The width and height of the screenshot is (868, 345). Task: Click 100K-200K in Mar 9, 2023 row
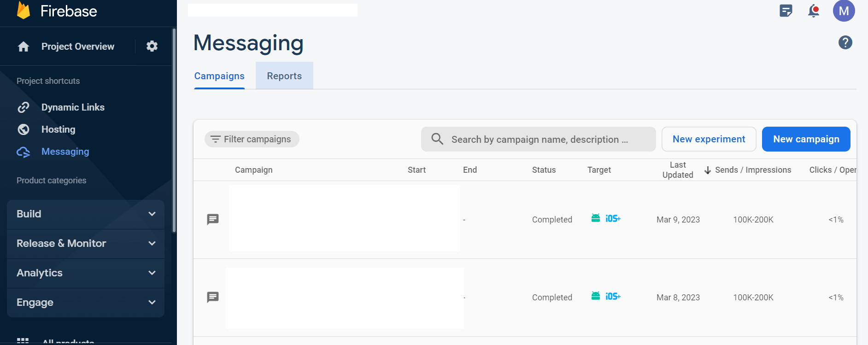[753, 220]
